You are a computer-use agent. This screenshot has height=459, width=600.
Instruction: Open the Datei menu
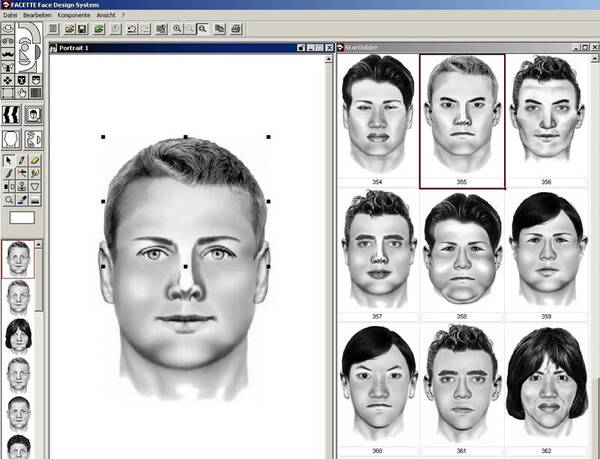point(10,16)
